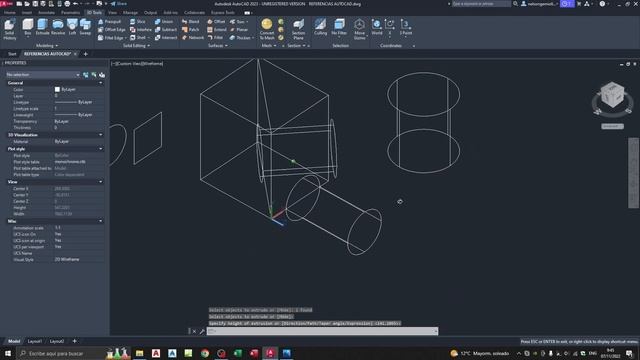Open Chrome from the taskbar

point(205,353)
